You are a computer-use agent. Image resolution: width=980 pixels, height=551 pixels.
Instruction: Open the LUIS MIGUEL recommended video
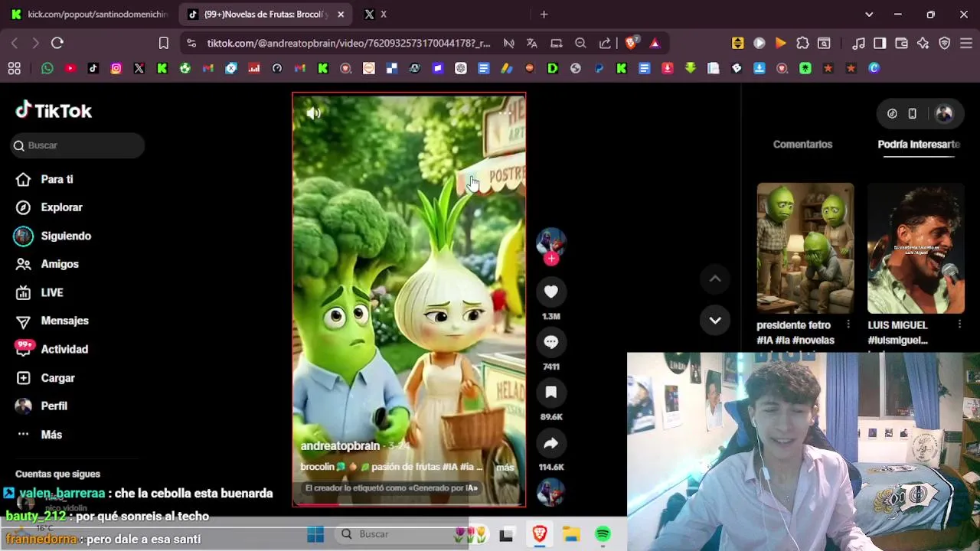[916, 248]
